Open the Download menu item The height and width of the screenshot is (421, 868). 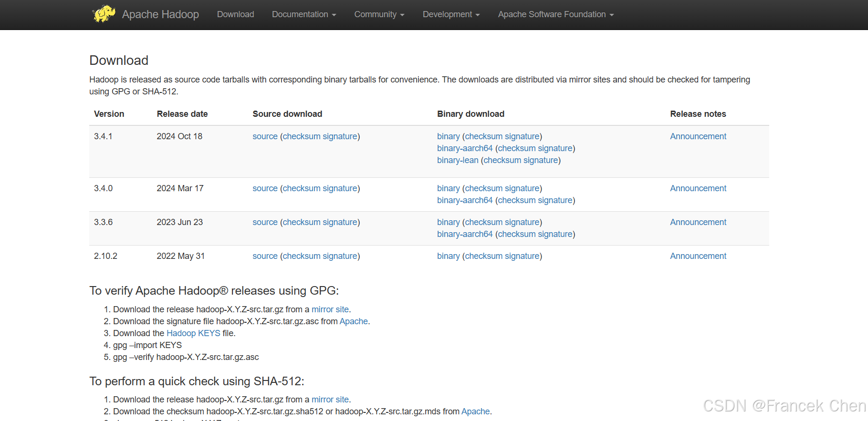click(x=235, y=14)
